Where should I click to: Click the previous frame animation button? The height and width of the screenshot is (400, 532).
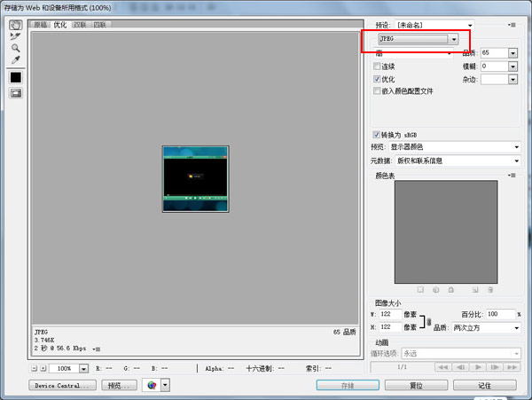tap(460, 367)
